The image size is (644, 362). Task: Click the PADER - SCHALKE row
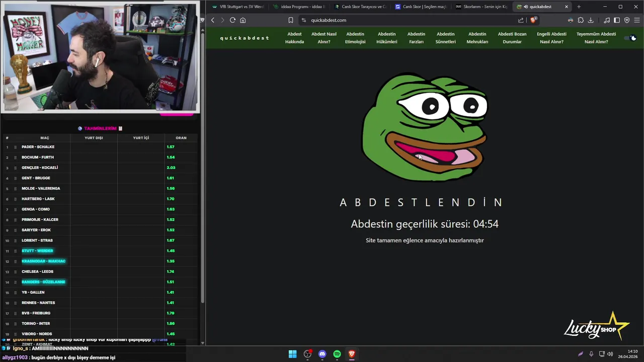click(x=101, y=147)
